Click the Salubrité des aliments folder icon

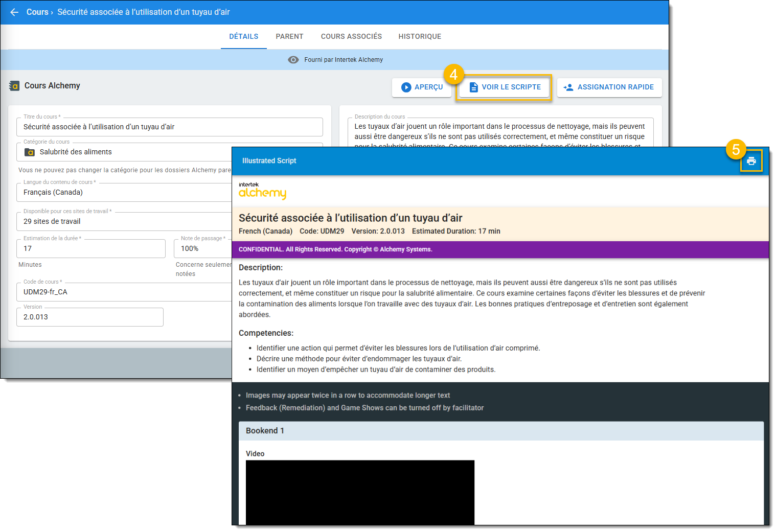coord(30,152)
